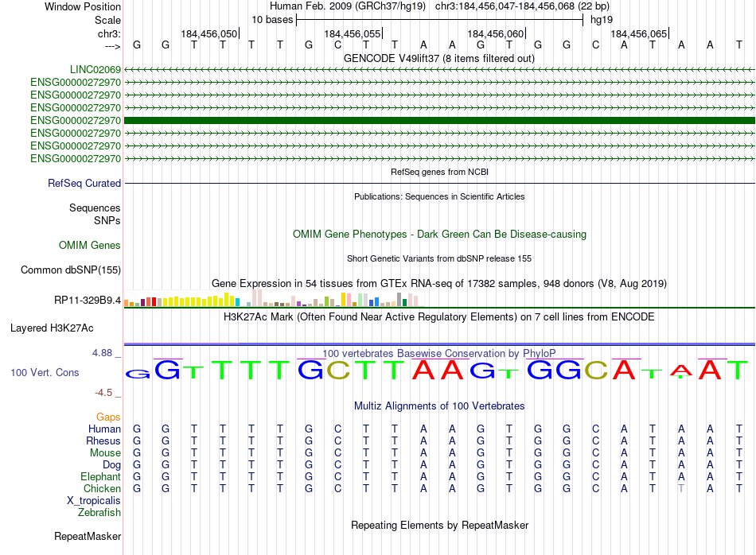The image size is (756, 555).
Task: Click the 184,456,060 position marker
Action: pos(496,34)
